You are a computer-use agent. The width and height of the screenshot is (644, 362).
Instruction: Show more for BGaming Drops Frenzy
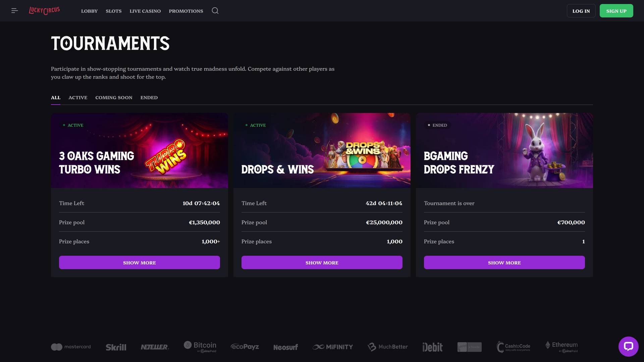[x=504, y=262]
